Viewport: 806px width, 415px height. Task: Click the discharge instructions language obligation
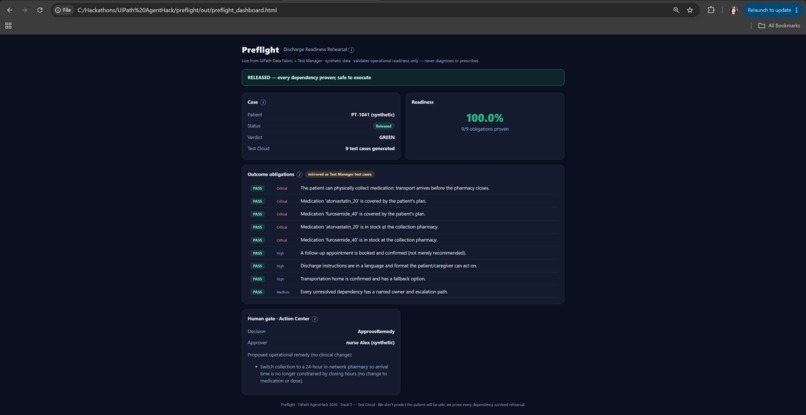click(x=403, y=266)
